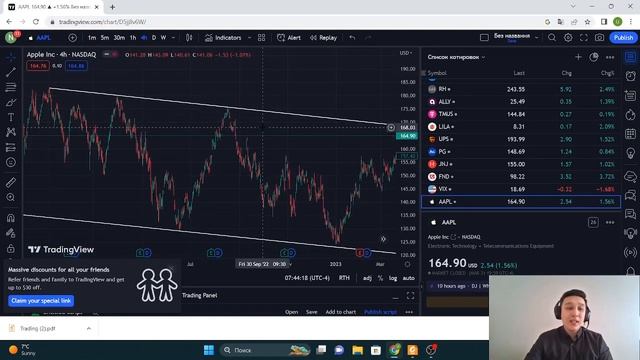Click Add to chart in bottom panel

tap(340, 312)
